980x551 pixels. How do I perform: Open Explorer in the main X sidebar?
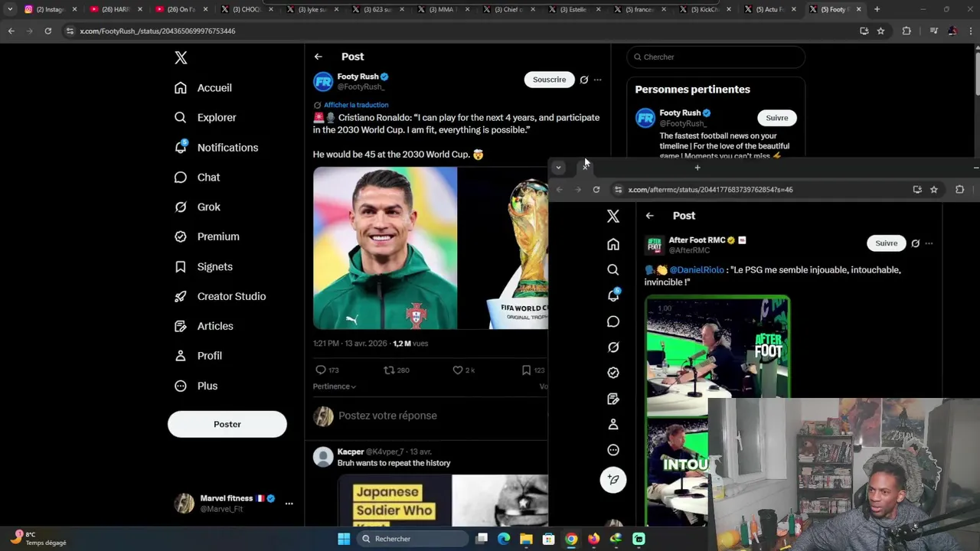(205, 118)
